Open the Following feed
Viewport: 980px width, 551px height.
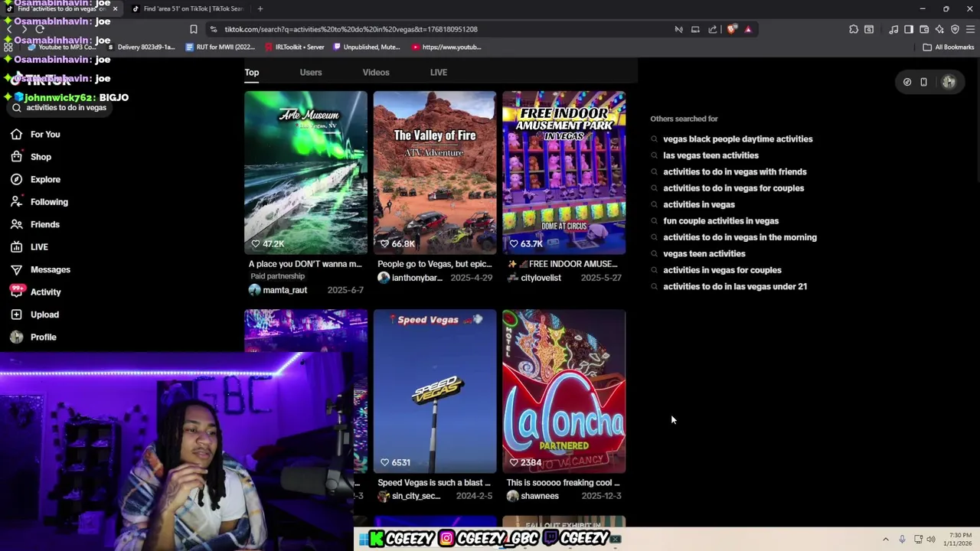tap(49, 202)
